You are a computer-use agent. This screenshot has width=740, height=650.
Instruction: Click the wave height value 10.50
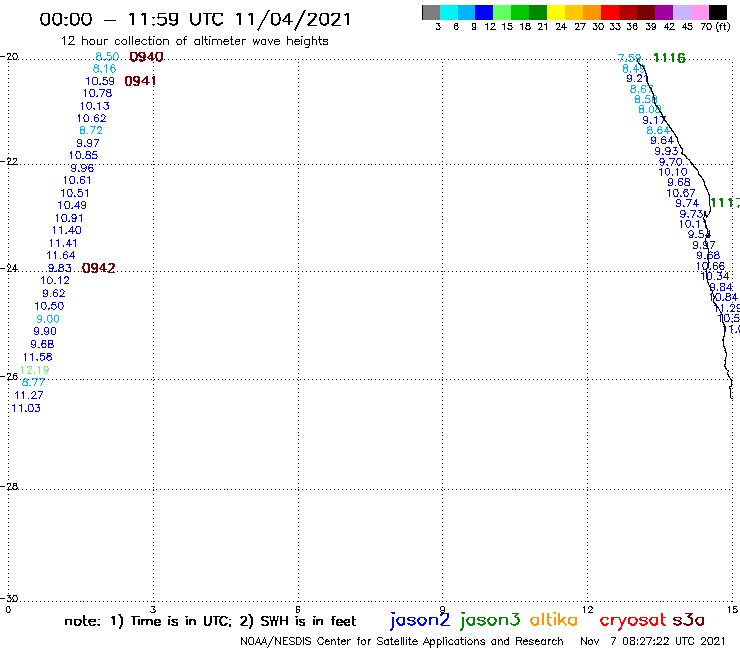click(x=49, y=306)
